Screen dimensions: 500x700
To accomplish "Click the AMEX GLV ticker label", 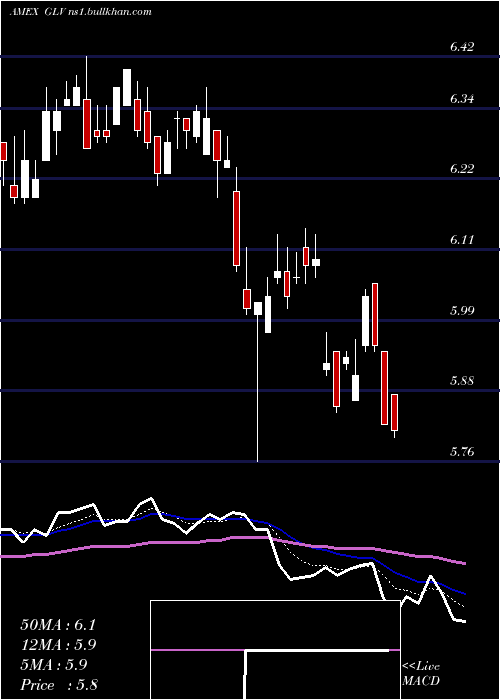I will [x=38, y=12].
